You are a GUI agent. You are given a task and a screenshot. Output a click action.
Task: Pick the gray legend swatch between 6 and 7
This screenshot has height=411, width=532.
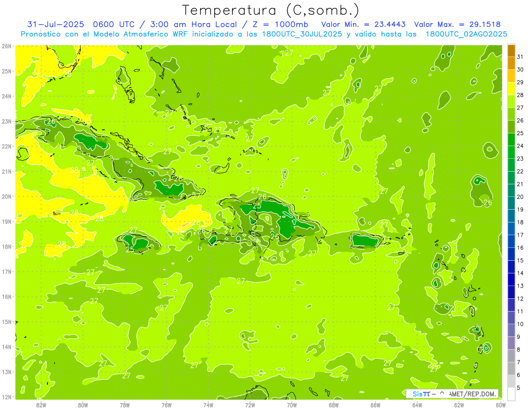click(511, 368)
